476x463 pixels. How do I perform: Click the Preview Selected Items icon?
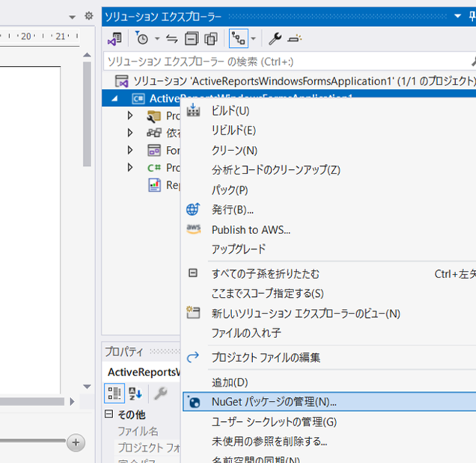(x=294, y=39)
